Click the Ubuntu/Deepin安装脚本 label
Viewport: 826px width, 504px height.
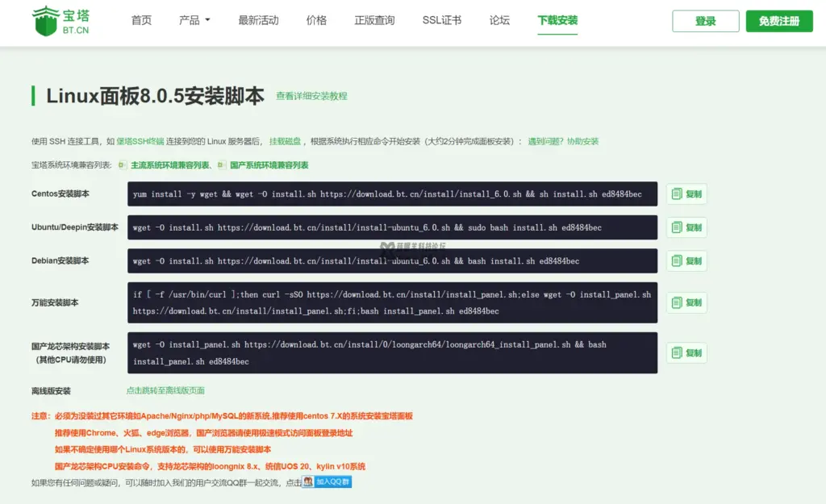[75, 227]
